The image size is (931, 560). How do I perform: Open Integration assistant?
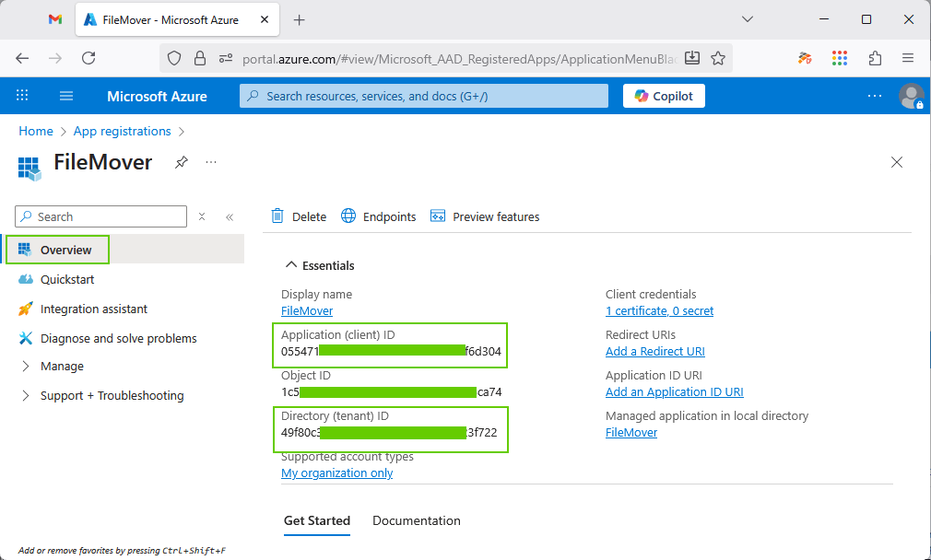(95, 309)
